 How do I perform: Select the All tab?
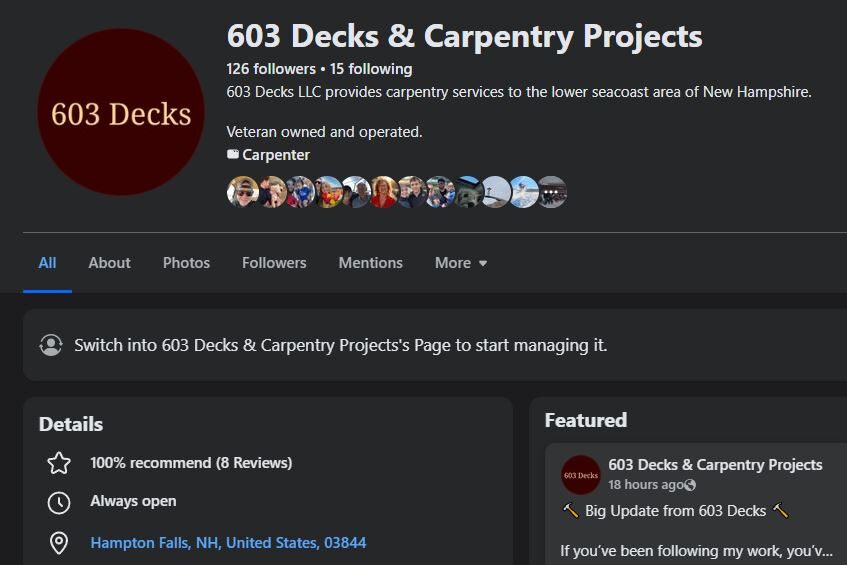point(48,263)
